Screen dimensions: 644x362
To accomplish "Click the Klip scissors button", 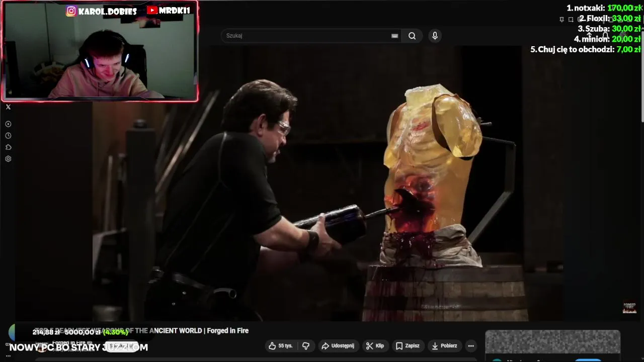I will pos(375,346).
